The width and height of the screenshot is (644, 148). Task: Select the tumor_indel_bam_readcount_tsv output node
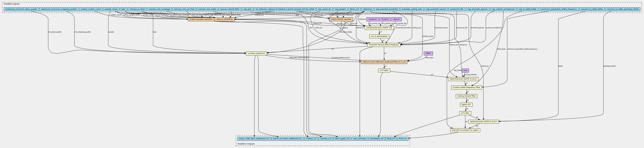pyautogui.click(x=254, y=139)
